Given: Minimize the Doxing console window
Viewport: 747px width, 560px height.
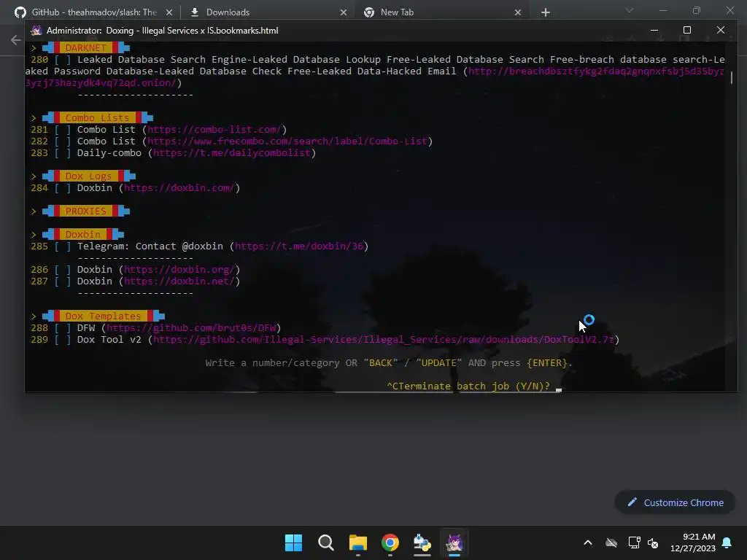Looking at the screenshot, I should [x=654, y=30].
